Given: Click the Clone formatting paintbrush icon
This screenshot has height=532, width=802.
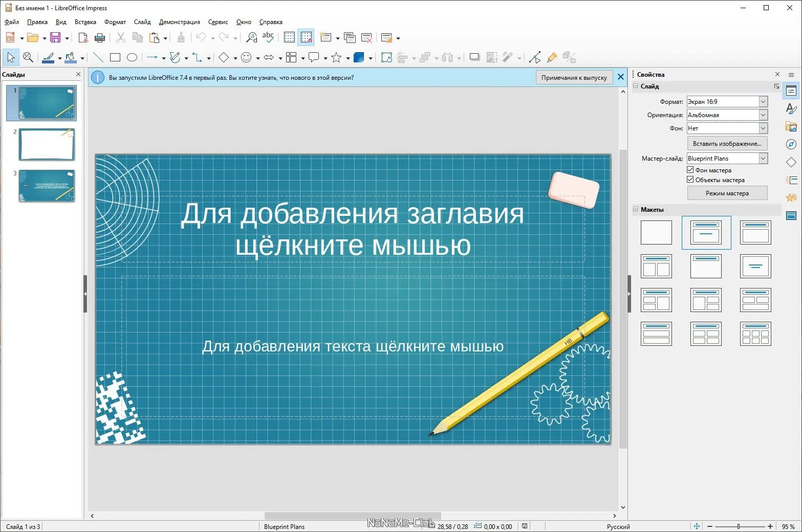Looking at the screenshot, I should tap(181, 37).
